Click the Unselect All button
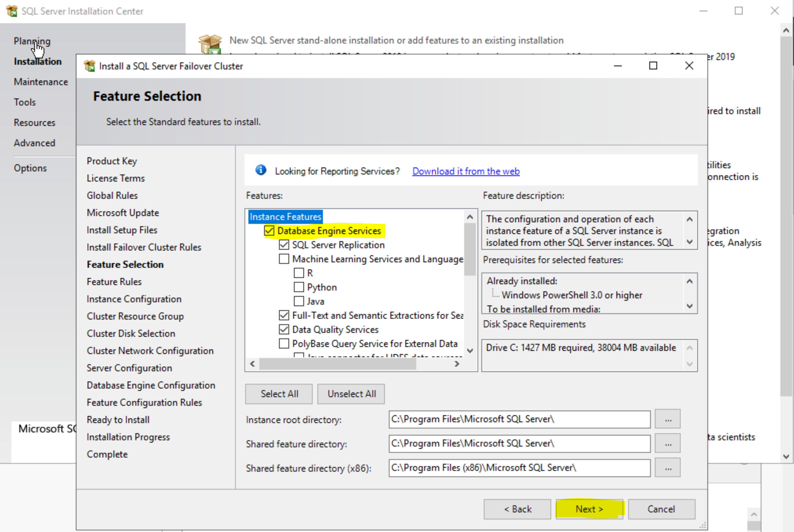Image resolution: width=794 pixels, height=532 pixels. [x=351, y=394]
